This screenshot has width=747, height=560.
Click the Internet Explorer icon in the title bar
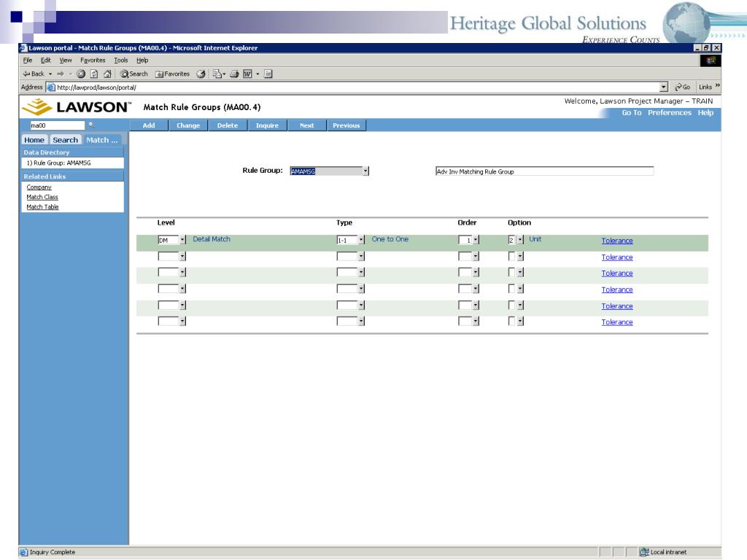(x=23, y=47)
